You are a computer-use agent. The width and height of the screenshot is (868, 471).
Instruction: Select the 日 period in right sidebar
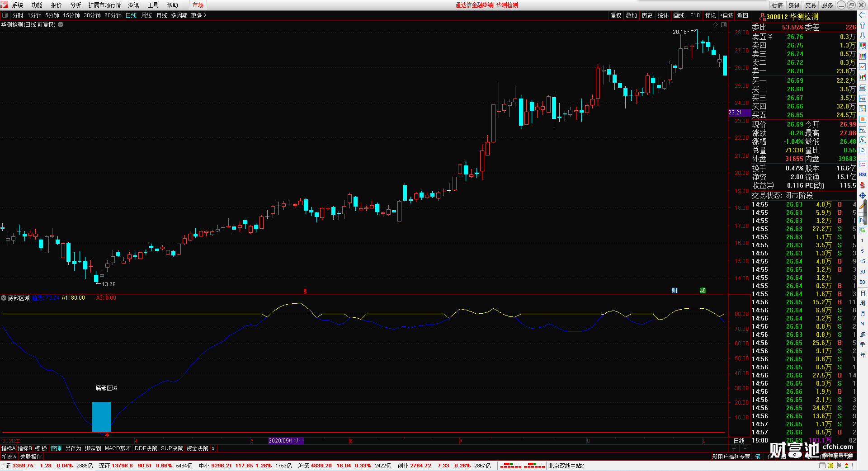[x=863, y=293]
